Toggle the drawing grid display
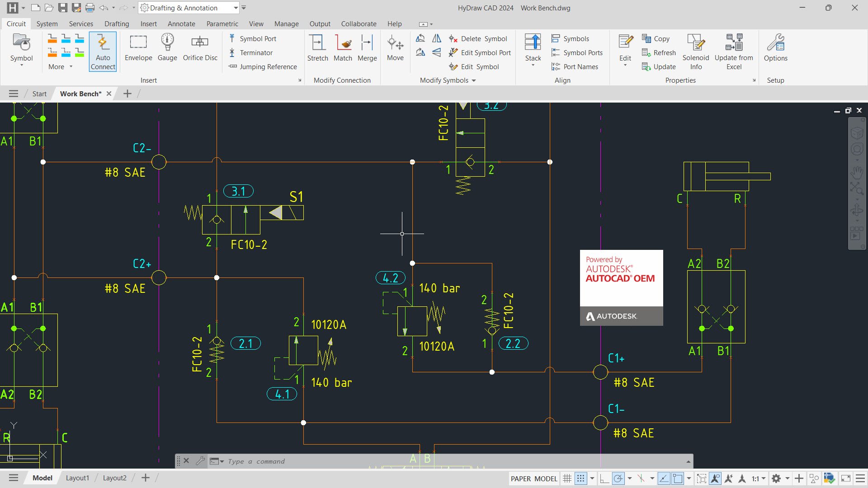 click(x=567, y=478)
